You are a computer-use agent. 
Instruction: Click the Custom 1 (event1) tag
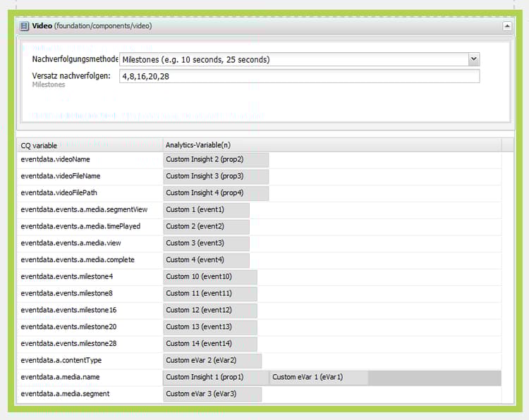[x=206, y=210]
